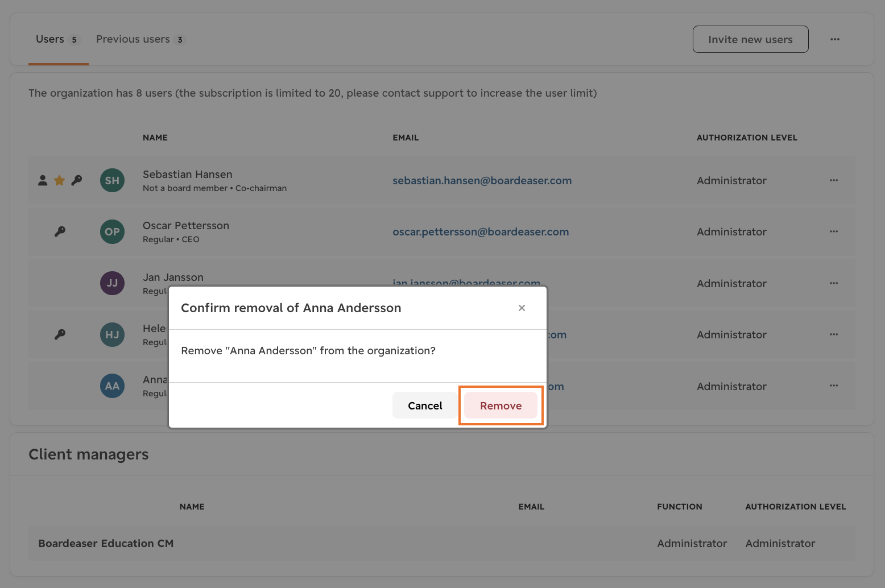Click "Not a board member • Co-chairman" text

pos(214,188)
